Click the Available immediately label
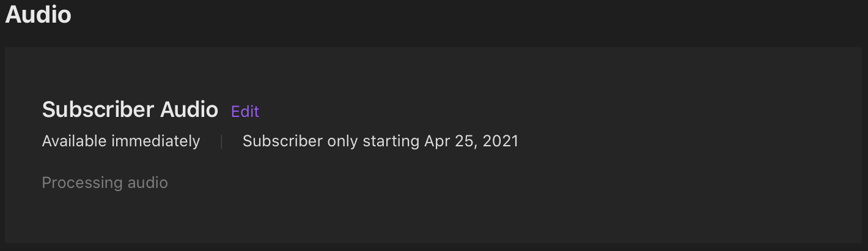868x251 pixels. pyautogui.click(x=121, y=141)
